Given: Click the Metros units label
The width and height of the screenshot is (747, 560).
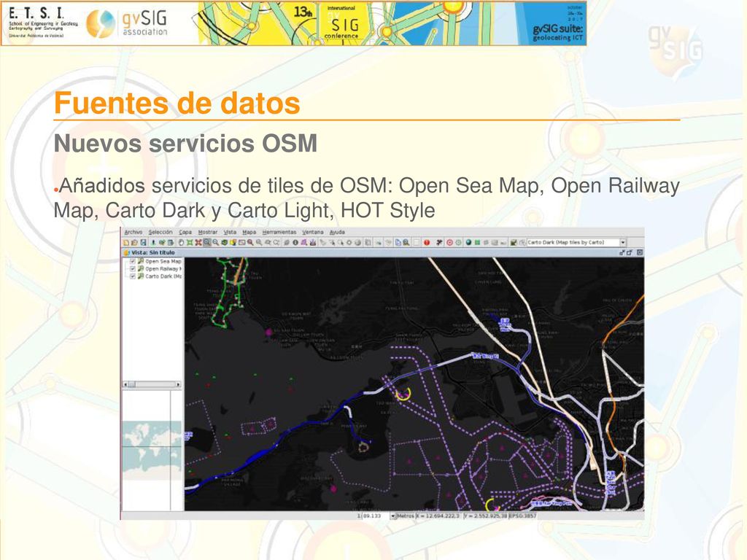Looking at the screenshot, I should (x=406, y=516).
